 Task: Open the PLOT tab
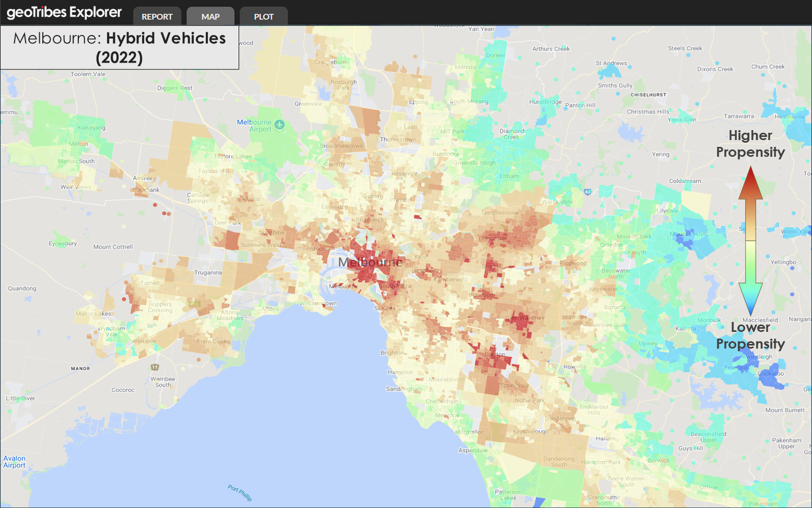[x=264, y=17]
